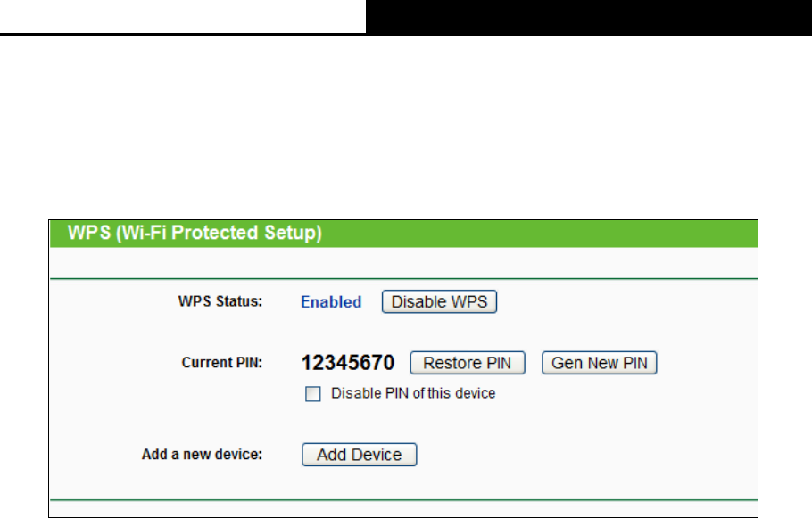The height and width of the screenshot is (518, 812).
Task: Click the white box beside the black banner
Action: point(183,16)
